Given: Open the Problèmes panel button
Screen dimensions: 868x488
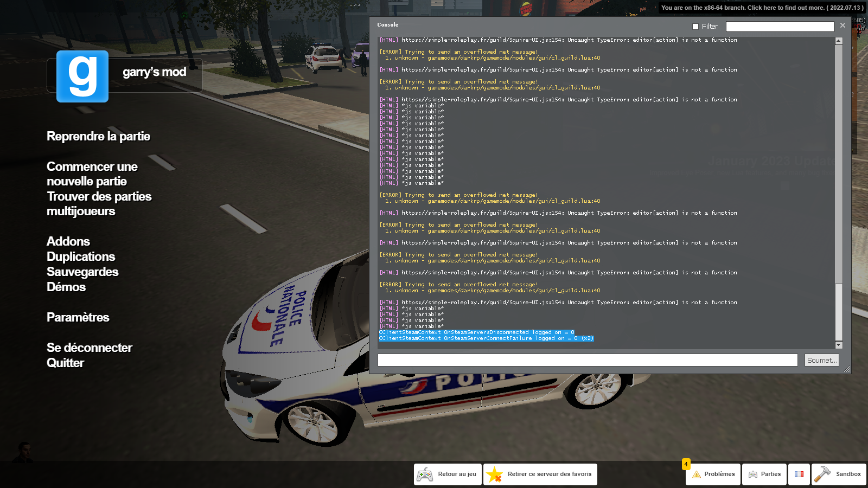Looking at the screenshot, I should pos(713,474).
